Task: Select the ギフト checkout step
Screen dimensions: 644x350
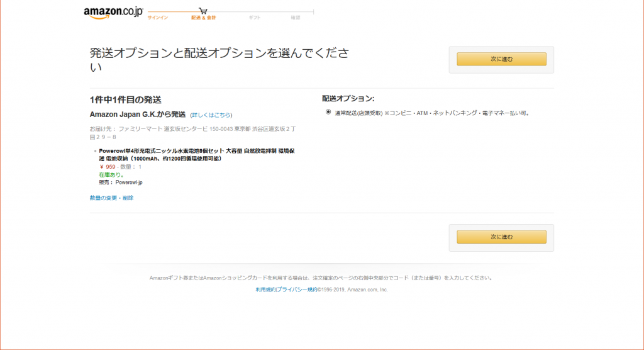Action: tap(255, 18)
